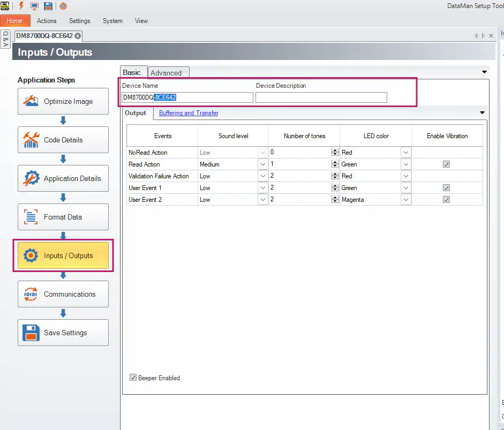Screen dimensions: 504x430
Task: Open the Save Settings step
Action: pos(63,333)
